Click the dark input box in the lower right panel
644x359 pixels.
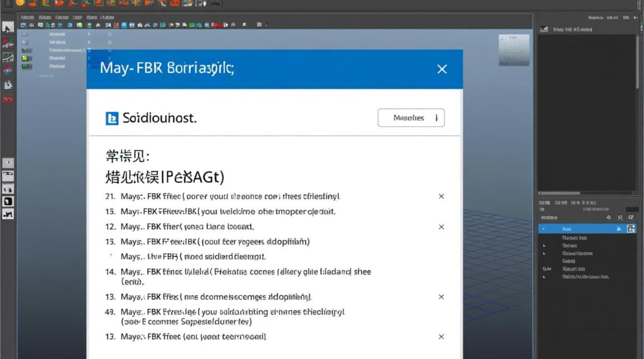pos(632,210)
